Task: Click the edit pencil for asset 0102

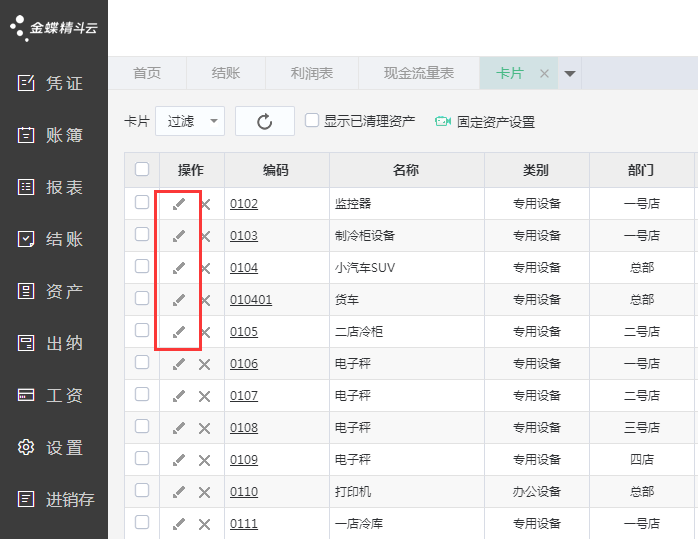Action: click(179, 204)
